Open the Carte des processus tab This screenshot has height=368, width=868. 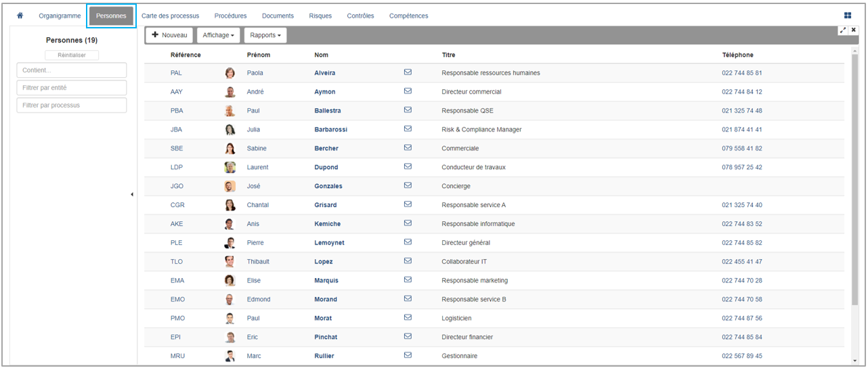tap(170, 16)
